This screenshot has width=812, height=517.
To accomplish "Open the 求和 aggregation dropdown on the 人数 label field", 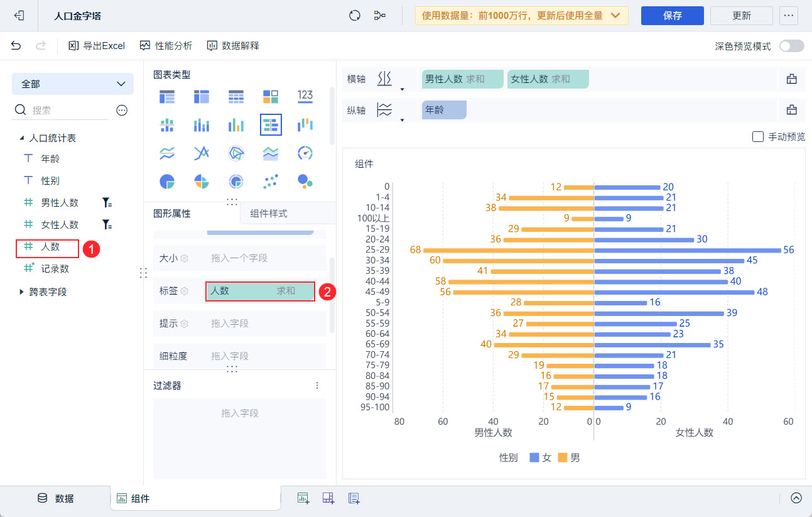I will (286, 291).
